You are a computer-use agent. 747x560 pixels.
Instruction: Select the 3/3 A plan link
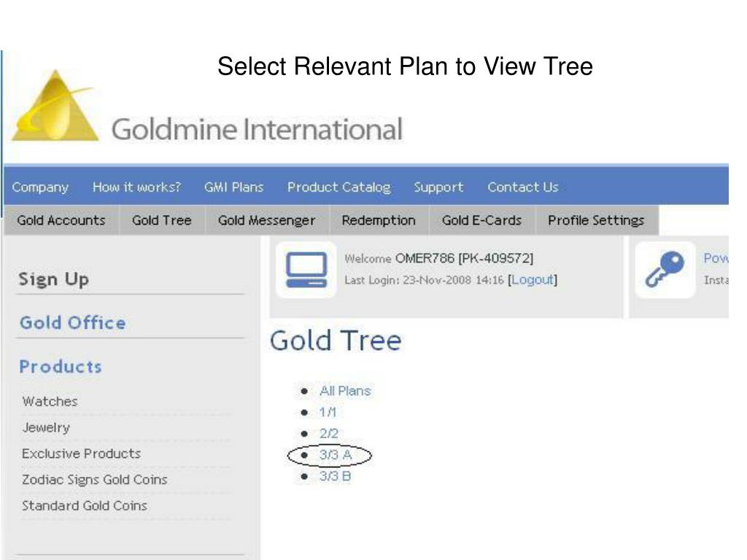tap(336, 455)
